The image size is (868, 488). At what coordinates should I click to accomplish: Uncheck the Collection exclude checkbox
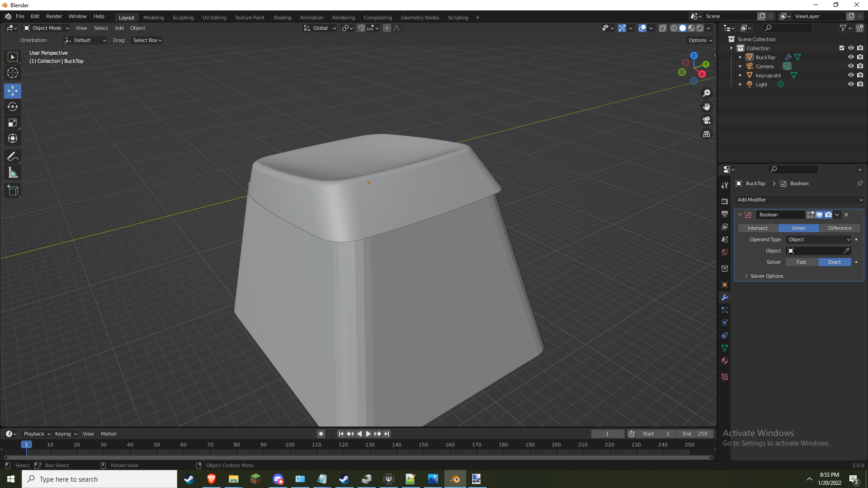point(842,48)
